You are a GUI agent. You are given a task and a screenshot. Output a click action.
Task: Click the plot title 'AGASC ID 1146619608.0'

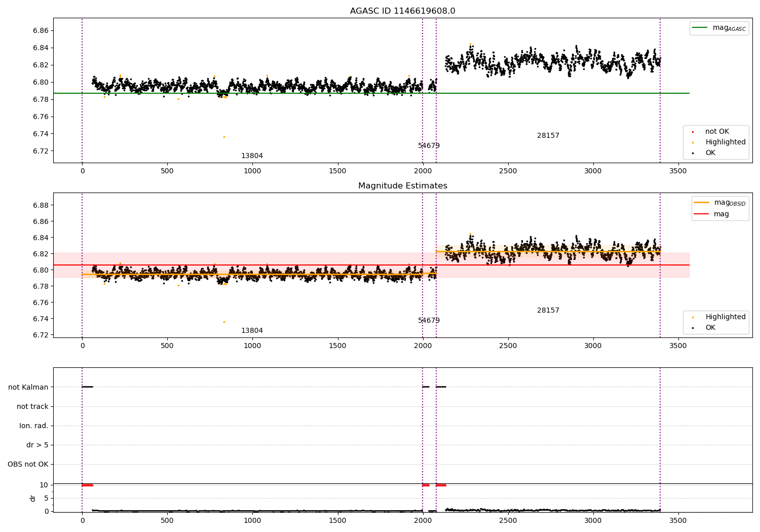[x=402, y=11]
